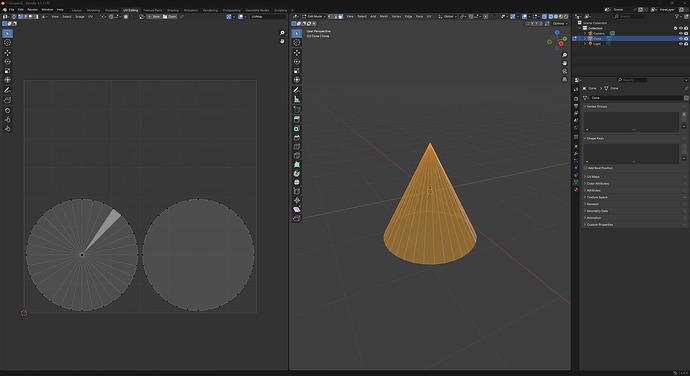Image resolution: width=690 pixels, height=376 pixels.
Task: Switch perspective/orthographic grid icon in viewport
Action: (565, 80)
